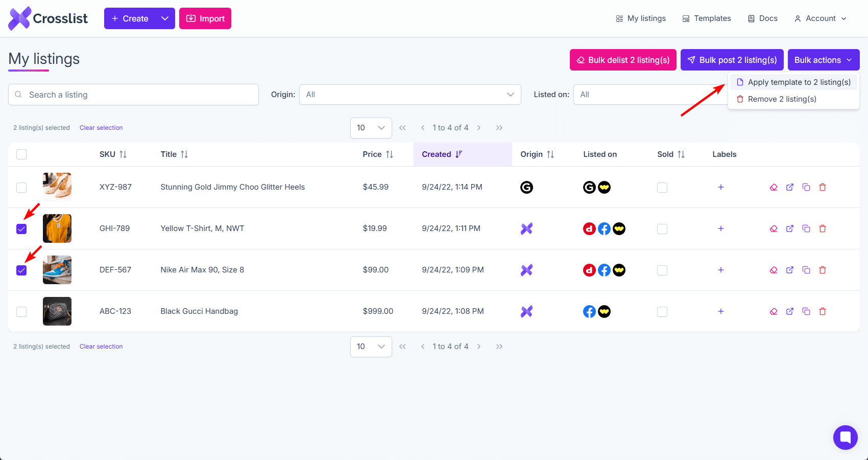
Task: Delete the ABC-123 listing via trash icon
Action: (823, 311)
